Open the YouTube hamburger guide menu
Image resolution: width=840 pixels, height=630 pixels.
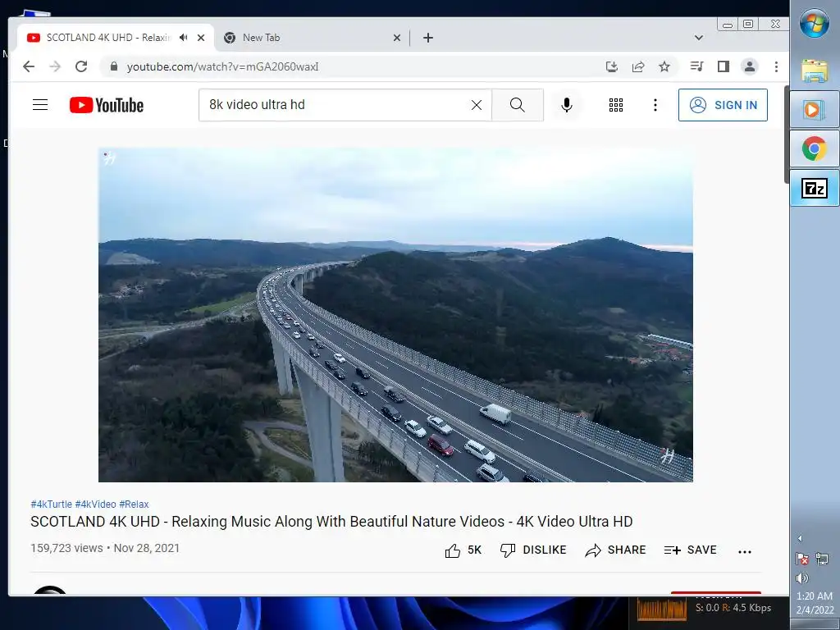[40, 105]
